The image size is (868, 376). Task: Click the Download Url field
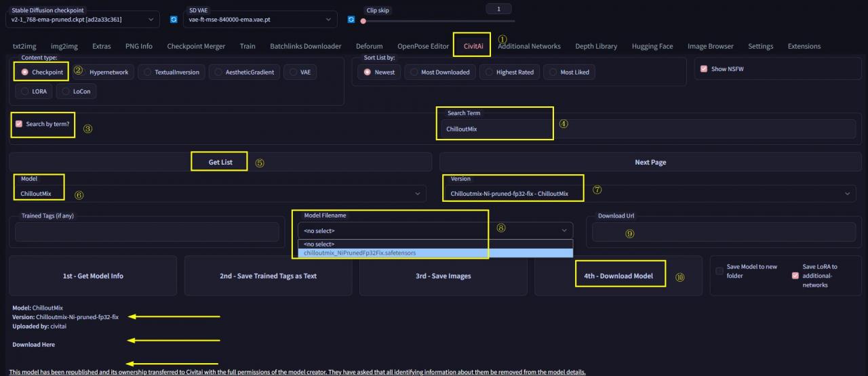point(724,232)
